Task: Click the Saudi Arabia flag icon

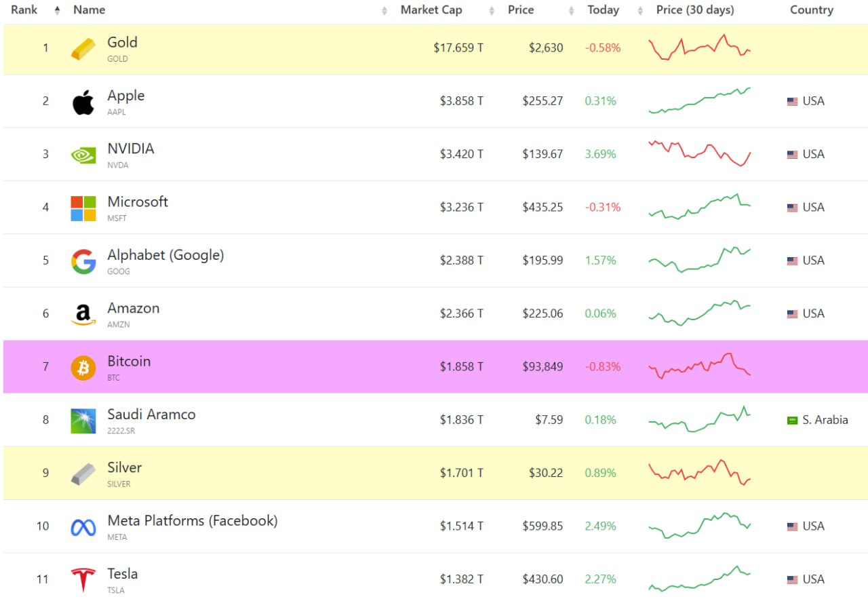Action: click(792, 421)
